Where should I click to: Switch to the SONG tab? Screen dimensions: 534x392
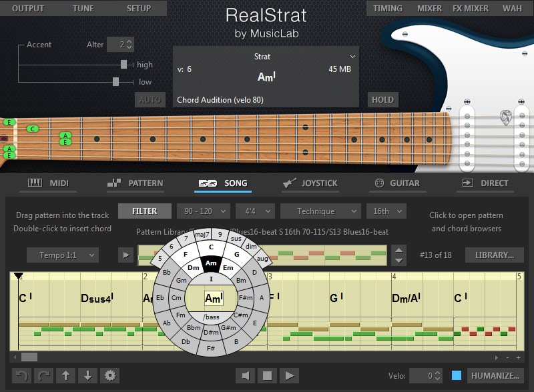click(223, 183)
